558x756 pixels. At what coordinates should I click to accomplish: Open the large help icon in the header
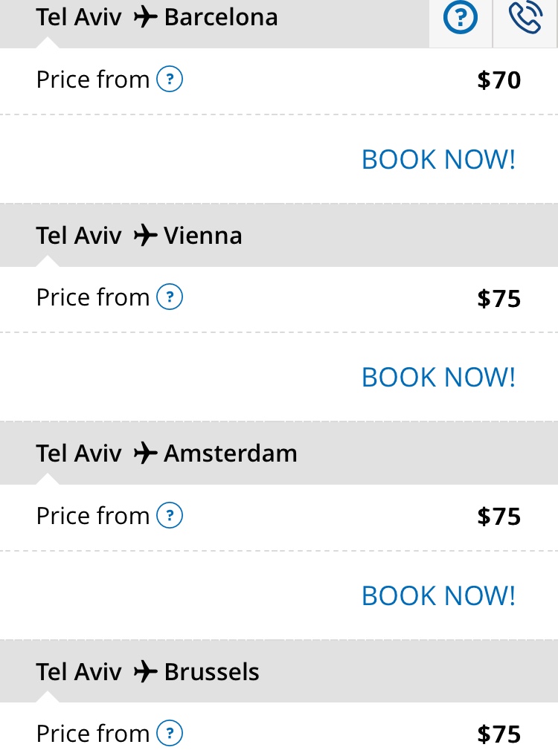click(460, 19)
